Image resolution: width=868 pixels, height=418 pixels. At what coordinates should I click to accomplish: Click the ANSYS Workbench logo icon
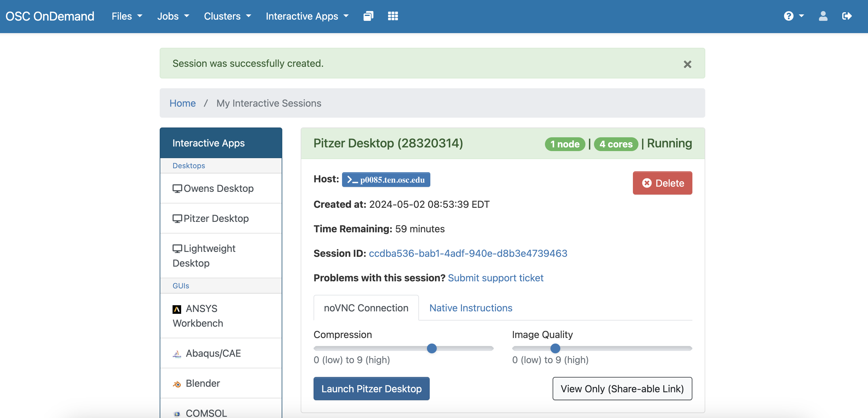[x=177, y=309]
